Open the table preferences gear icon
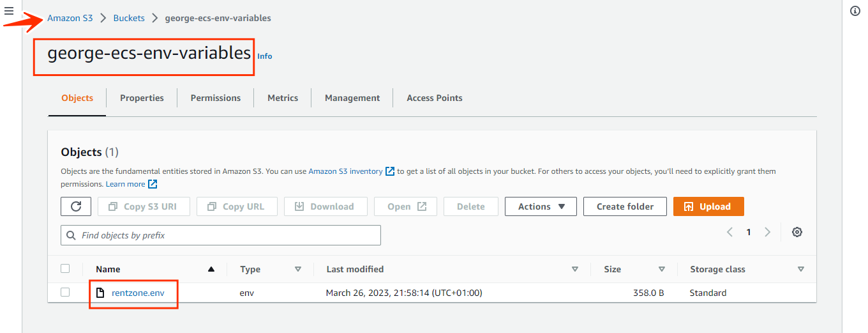 797,232
